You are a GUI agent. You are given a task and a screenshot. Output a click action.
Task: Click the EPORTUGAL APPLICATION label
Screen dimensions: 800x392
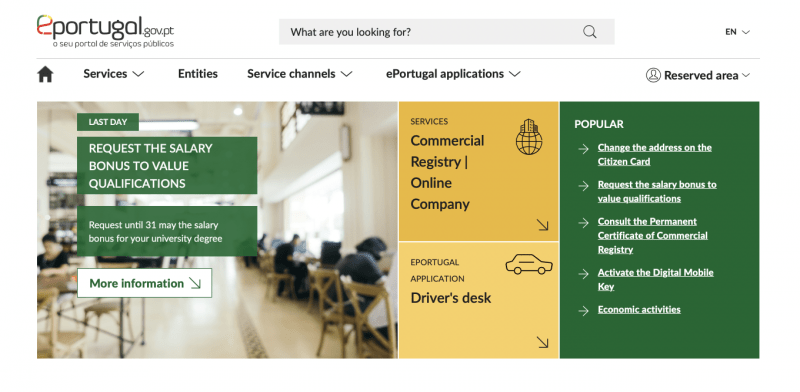coord(437,271)
